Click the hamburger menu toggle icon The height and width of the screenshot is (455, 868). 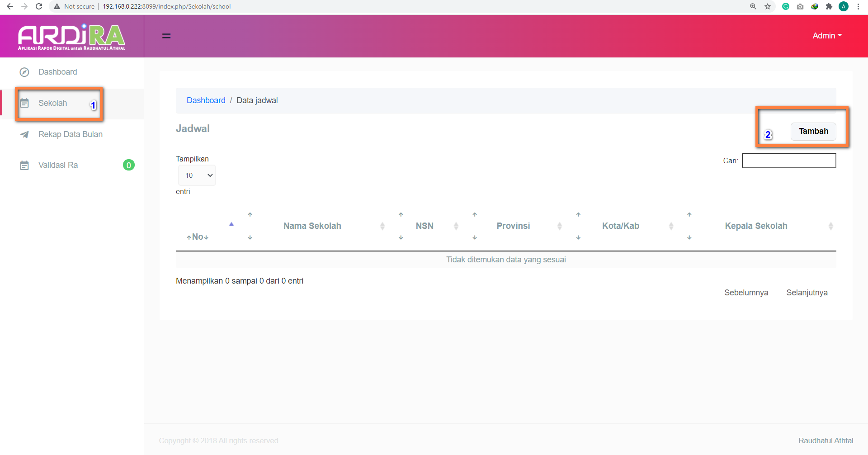(x=166, y=36)
